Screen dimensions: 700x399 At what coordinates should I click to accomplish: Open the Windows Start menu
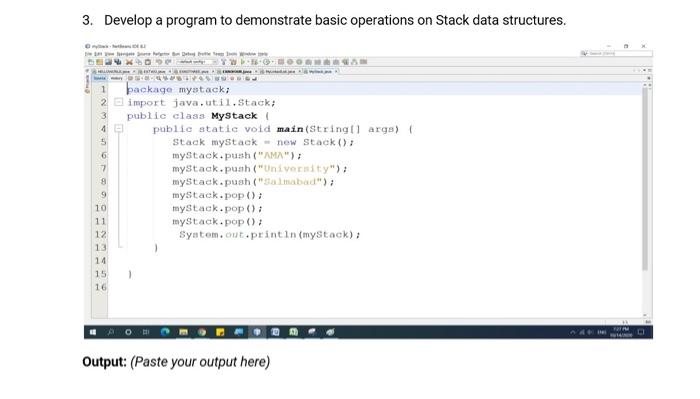93,332
